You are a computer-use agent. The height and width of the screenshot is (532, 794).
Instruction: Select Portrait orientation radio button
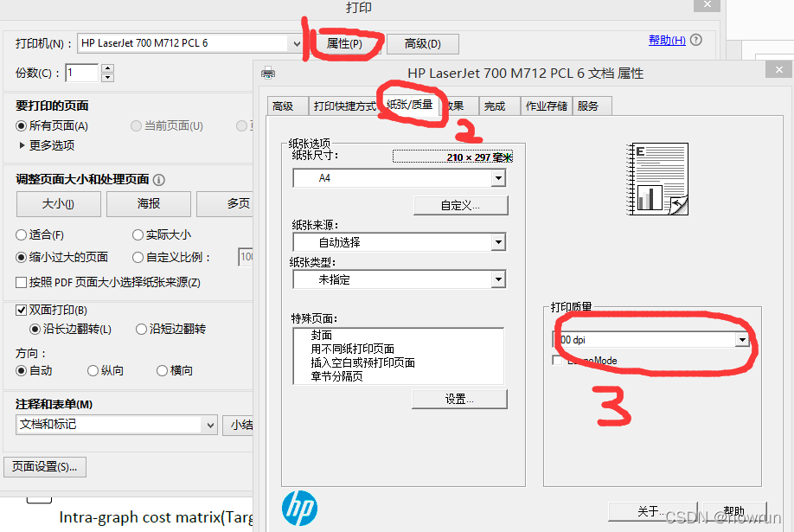click(93, 371)
